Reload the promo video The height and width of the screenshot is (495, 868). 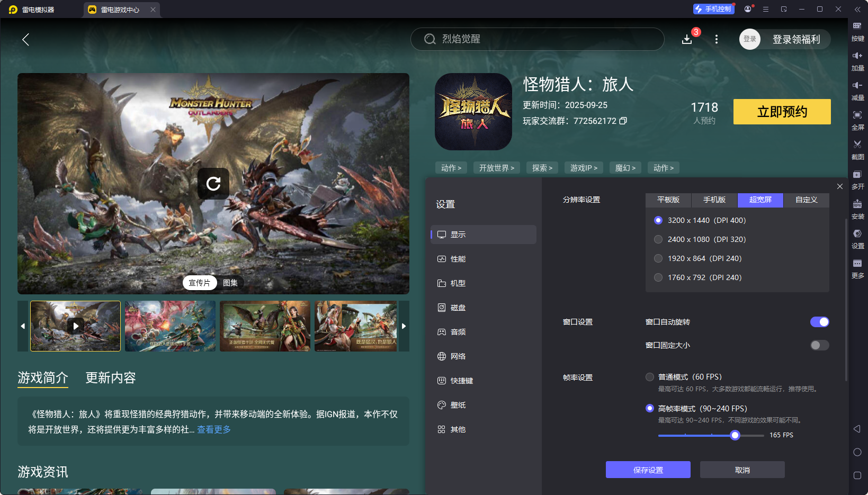(213, 184)
